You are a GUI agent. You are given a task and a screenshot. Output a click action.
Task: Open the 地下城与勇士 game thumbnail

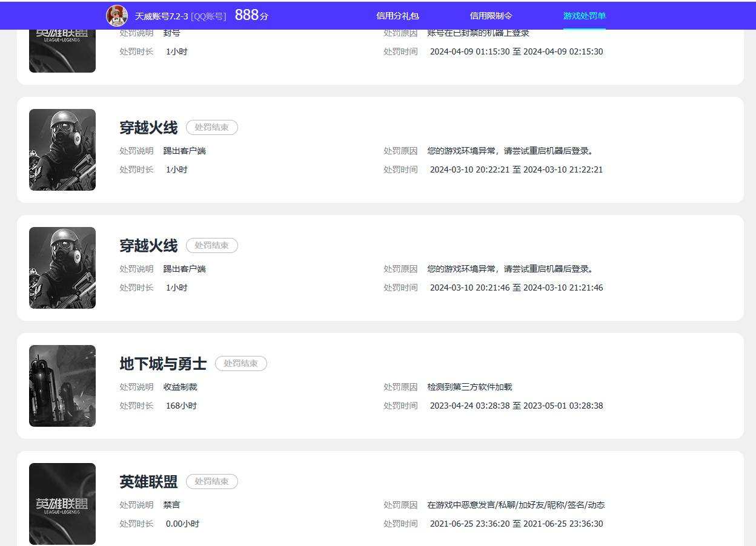pos(62,386)
